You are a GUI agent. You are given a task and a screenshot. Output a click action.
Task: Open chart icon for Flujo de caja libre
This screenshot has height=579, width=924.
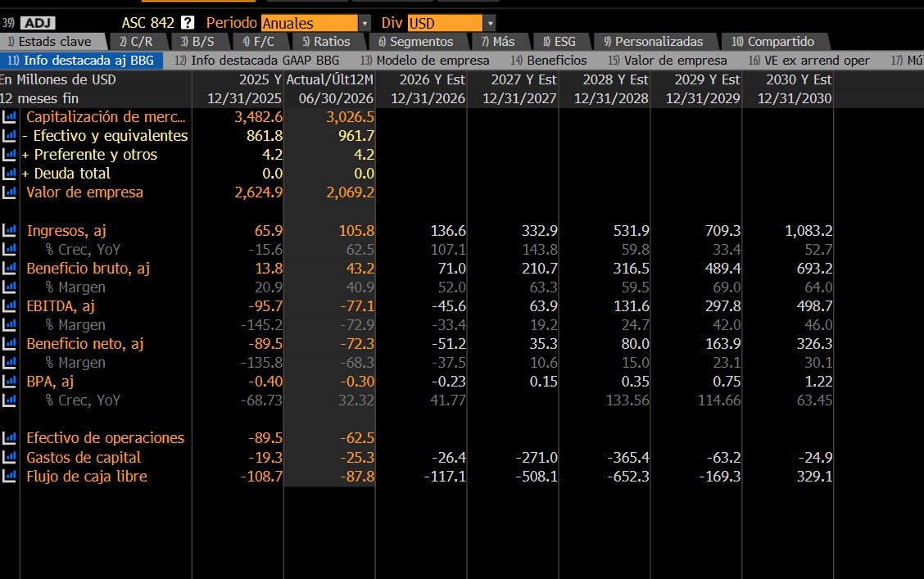[10, 476]
